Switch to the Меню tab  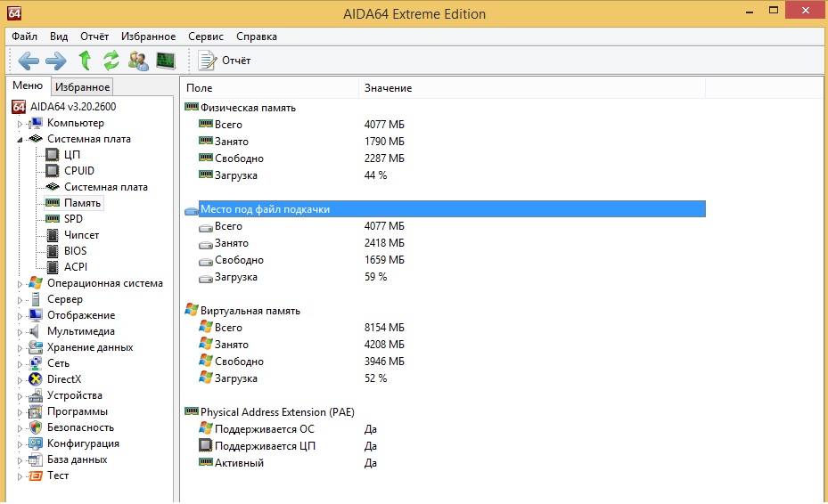[x=28, y=85]
